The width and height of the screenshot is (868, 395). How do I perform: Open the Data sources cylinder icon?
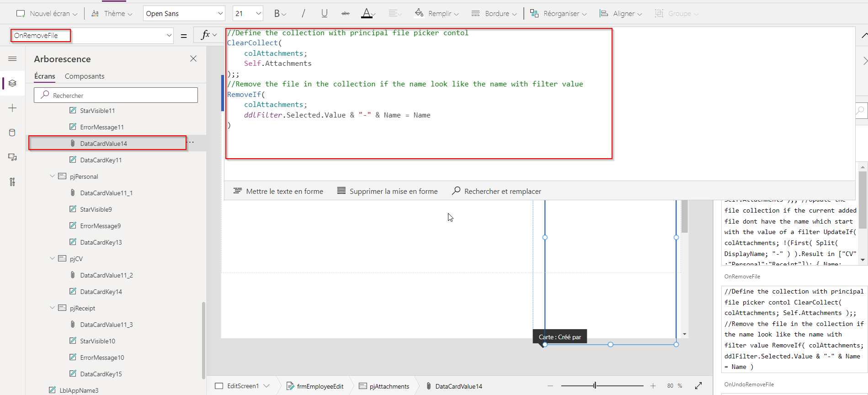12,133
